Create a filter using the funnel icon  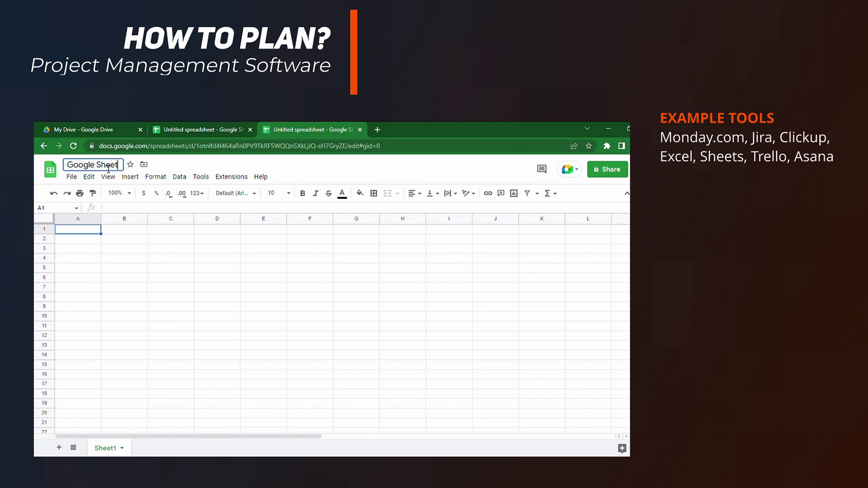click(527, 193)
